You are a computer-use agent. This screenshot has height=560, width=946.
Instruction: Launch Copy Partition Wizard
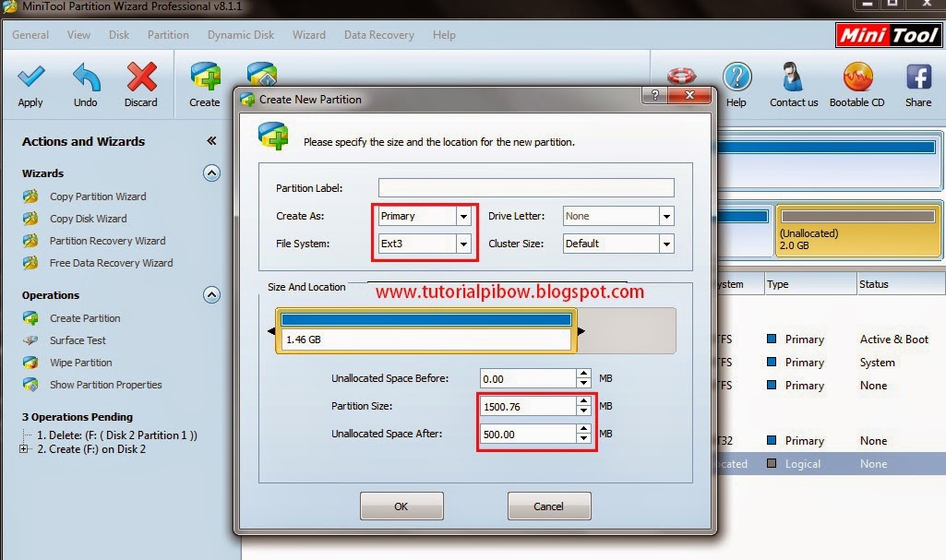click(98, 197)
